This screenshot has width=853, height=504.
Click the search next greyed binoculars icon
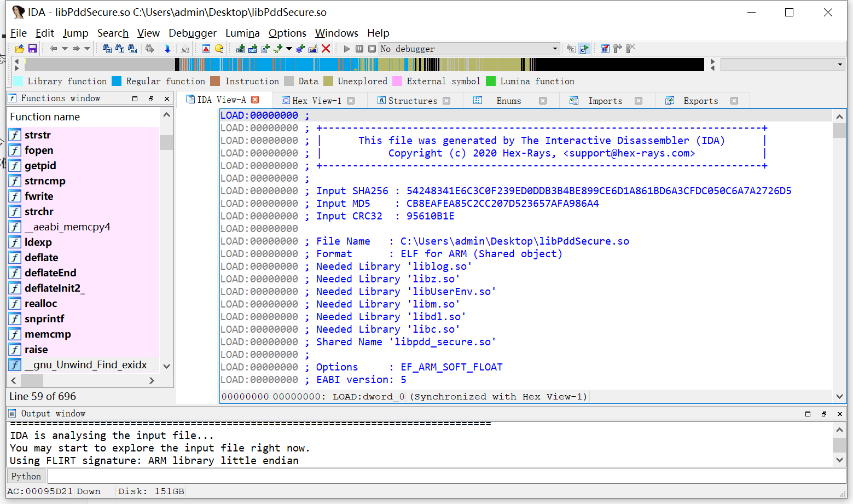tap(149, 49)
